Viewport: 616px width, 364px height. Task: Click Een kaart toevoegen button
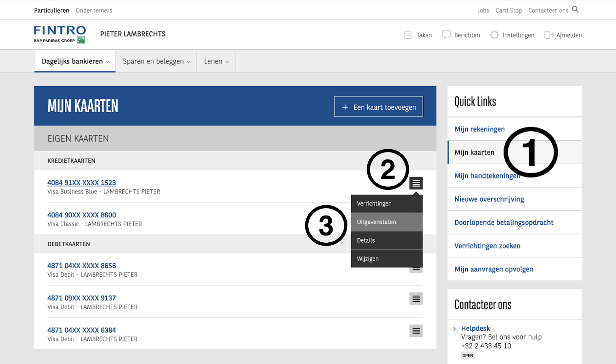379,107
